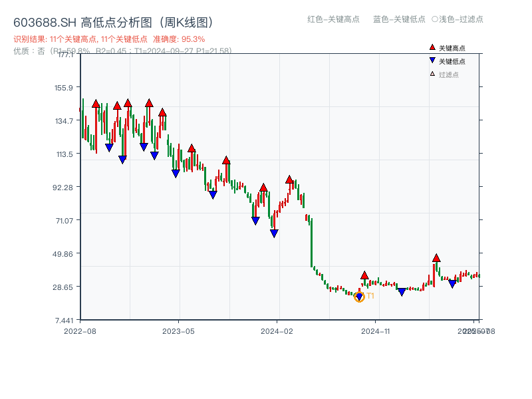Select the tallest red high-point triangle near 2022-08

(x=96, y=104)
